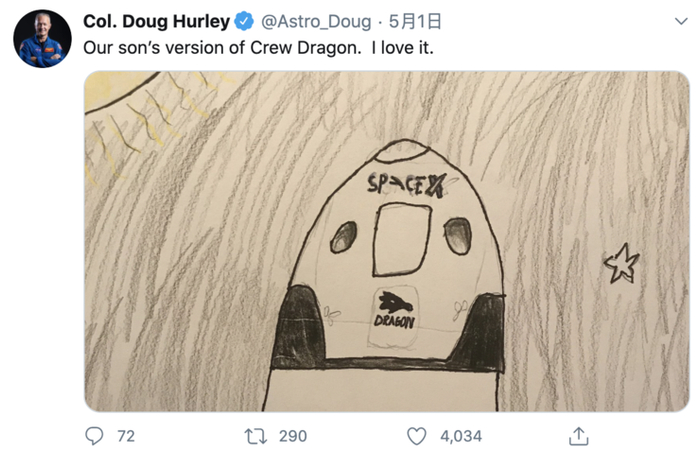The height and width of the screenshot is (451, 700).
Task: Click the tweet text about Crew Dragon
Action: [x=258, y=48]
